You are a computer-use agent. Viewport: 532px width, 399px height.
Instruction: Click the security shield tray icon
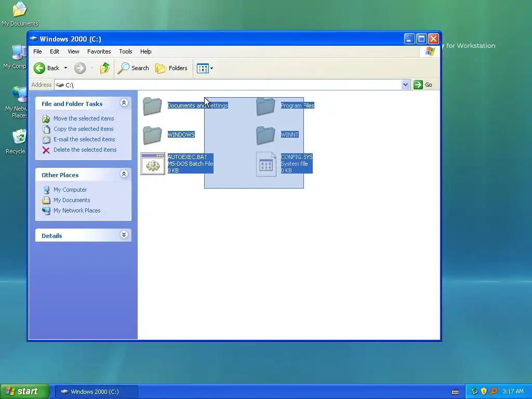pyautogui.click(x=484, y=392)
